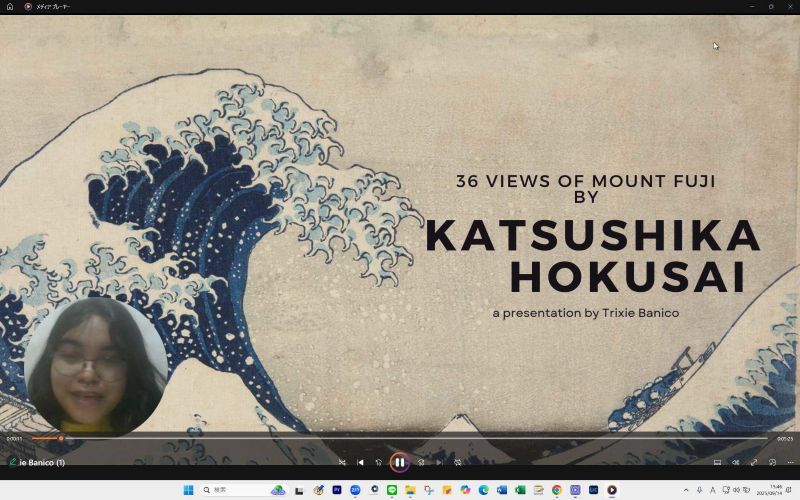Click the Home icon in the title bar
The height and width of the screenshot is (500, 800).
(x=10, y=7)
